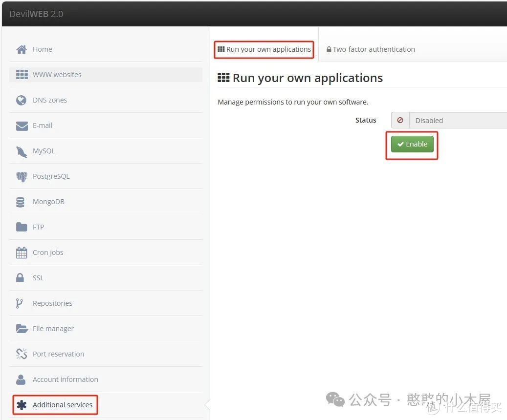Select Additional services in sidebar
This screenshot has width=507, height=420.
point(106,405)
